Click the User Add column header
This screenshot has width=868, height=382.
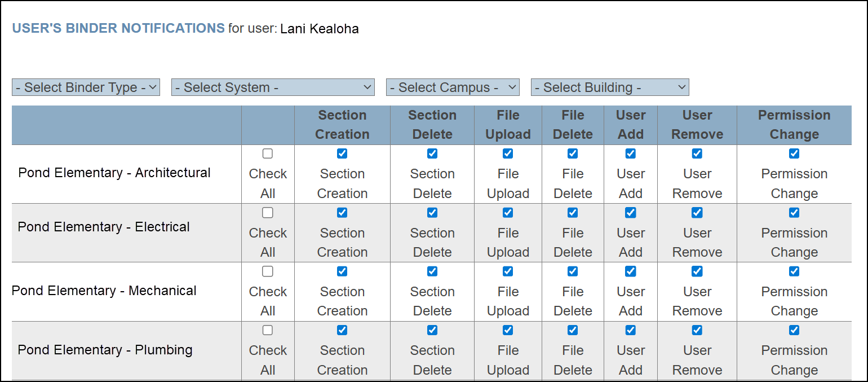tap(631, 125)
